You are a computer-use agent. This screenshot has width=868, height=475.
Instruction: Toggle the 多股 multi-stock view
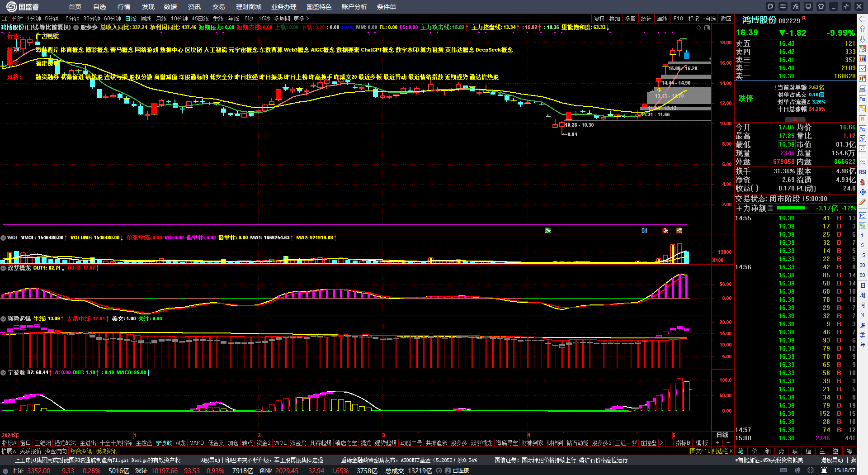click(630, 19)
